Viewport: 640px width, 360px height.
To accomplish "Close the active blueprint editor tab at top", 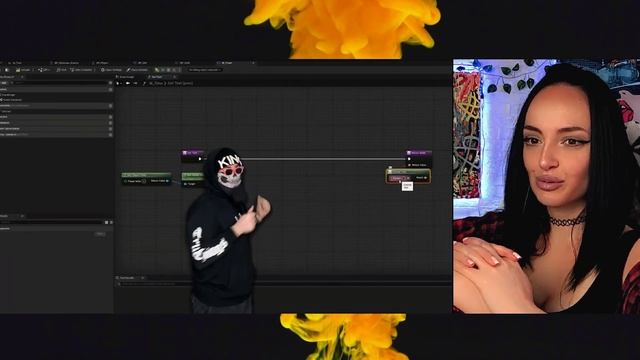I will click(x=253, y=63).
